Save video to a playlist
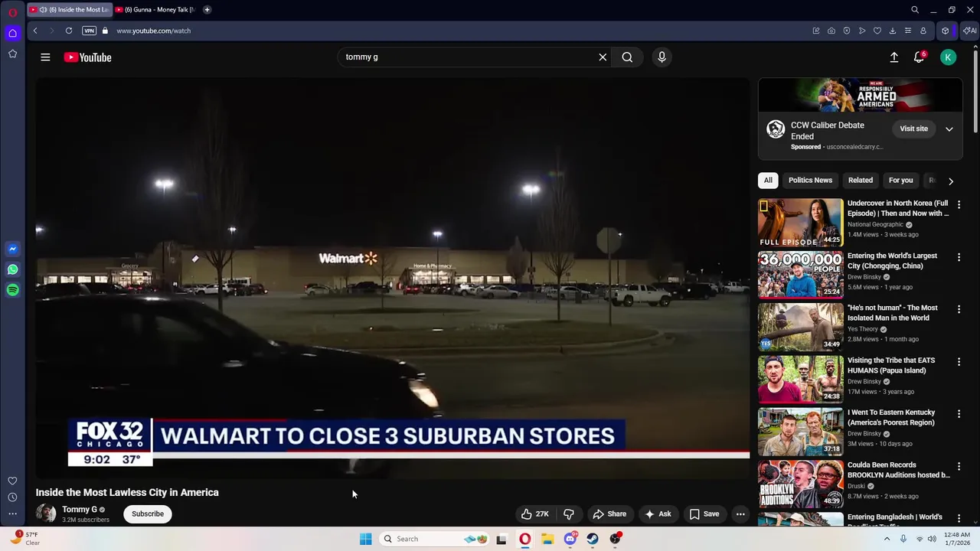This screenshot has height=551, width=980. click(x=704, y=514)
